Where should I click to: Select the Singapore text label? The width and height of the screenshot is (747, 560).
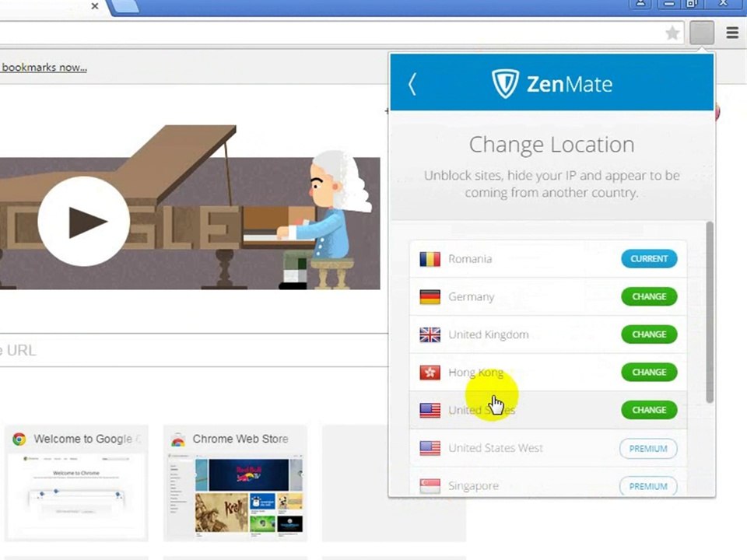click(x=474, y=486)
